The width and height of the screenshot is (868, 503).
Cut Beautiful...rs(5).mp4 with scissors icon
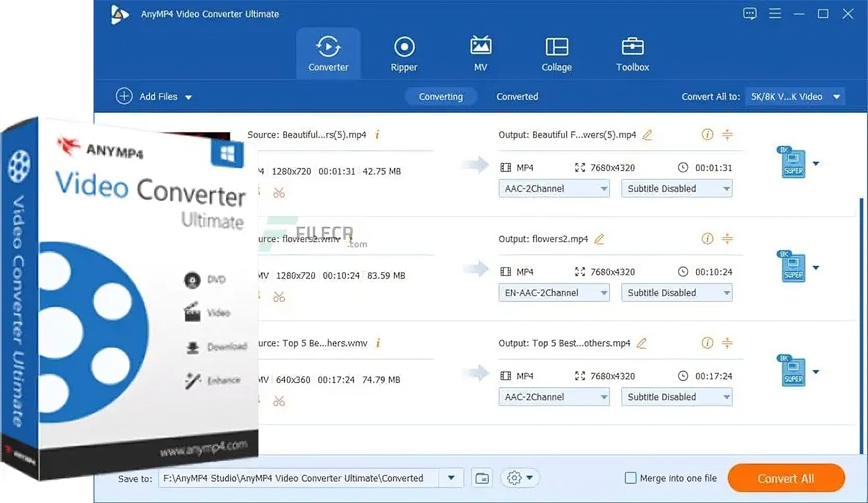point(279,193)
